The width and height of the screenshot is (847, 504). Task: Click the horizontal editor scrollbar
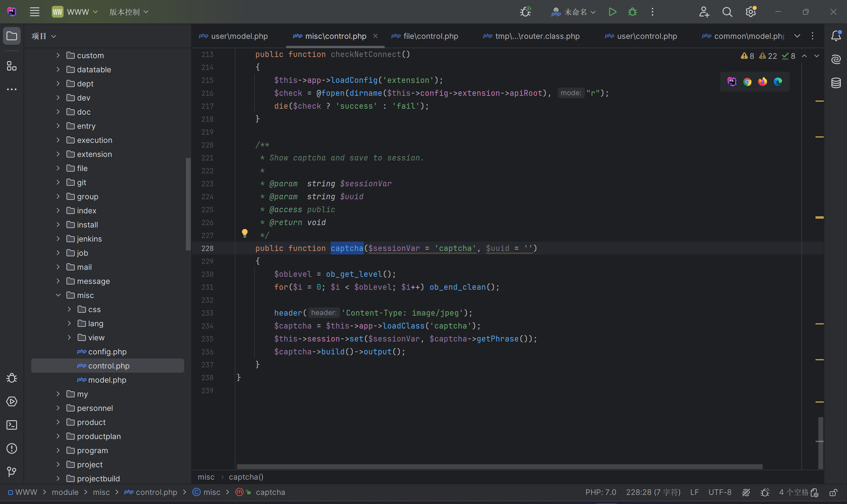click(499, 467)
